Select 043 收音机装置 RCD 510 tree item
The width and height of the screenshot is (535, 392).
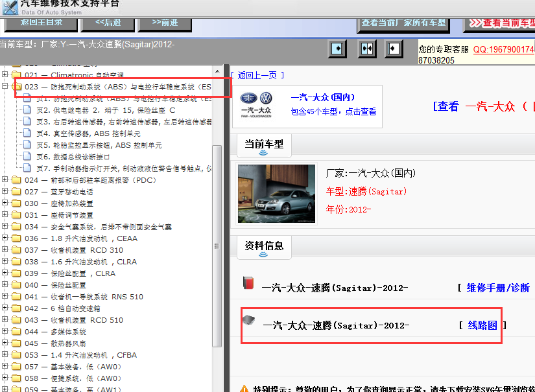tap(74, 320)
